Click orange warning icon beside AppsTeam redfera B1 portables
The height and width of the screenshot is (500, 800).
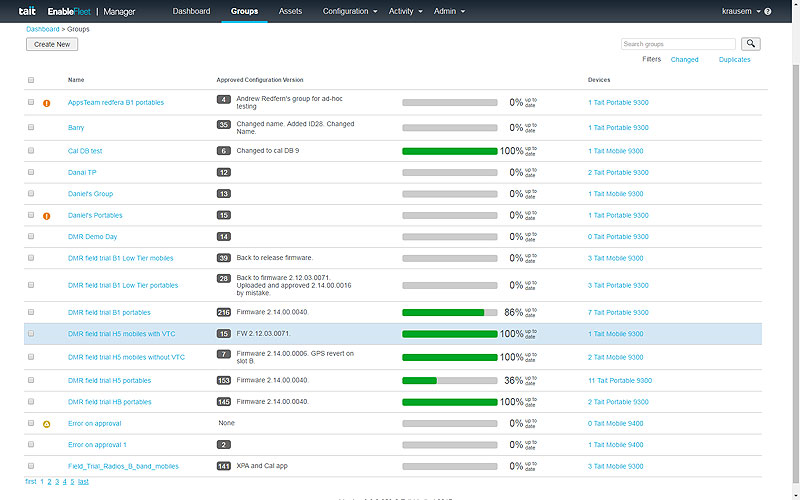(46, 102)
